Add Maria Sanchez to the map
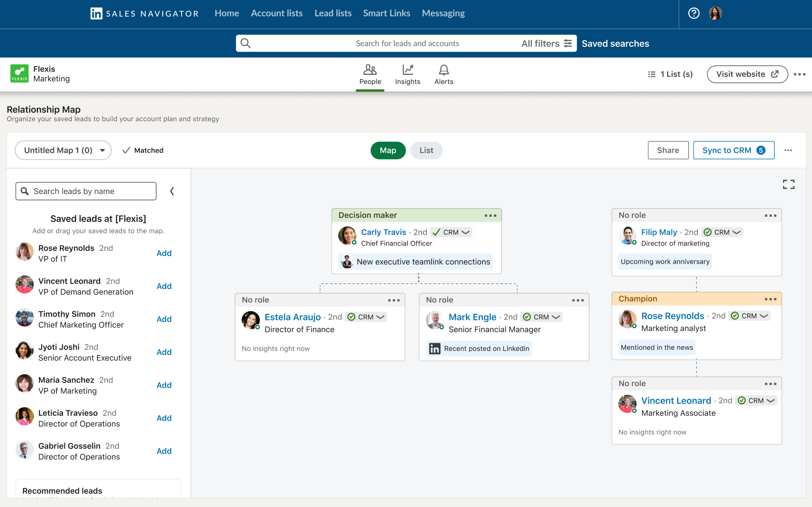 coord(164,385)
